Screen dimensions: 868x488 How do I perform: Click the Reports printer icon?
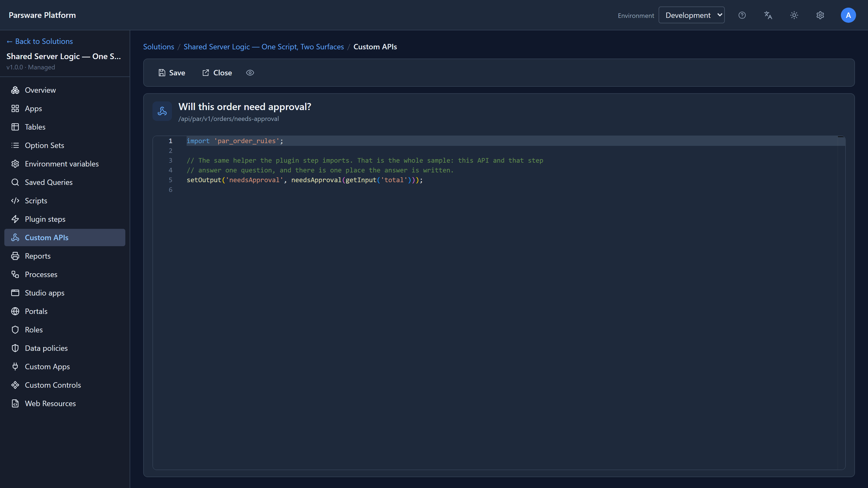coord(15,256)
